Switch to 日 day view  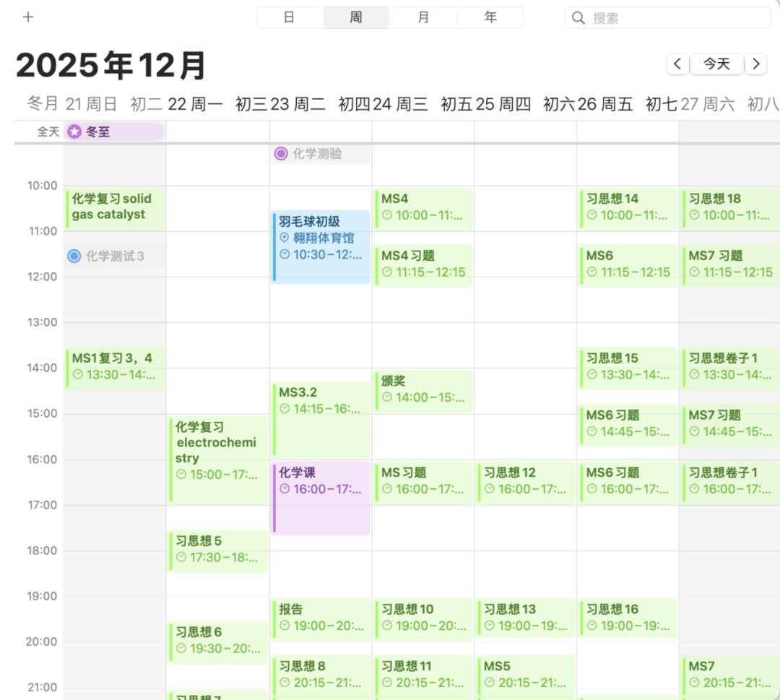pos(290,17)
